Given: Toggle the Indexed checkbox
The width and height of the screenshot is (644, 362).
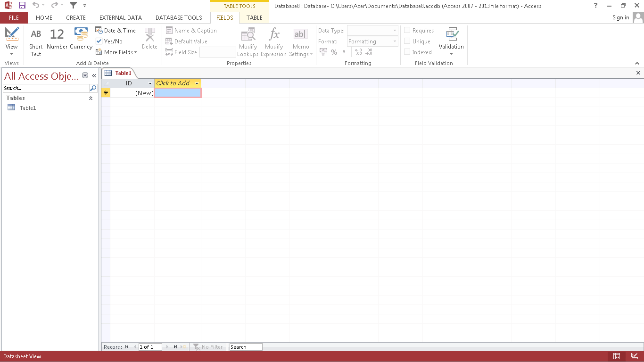Looking at the screenshot, I should pyautogui.click(x=407, y=52).
